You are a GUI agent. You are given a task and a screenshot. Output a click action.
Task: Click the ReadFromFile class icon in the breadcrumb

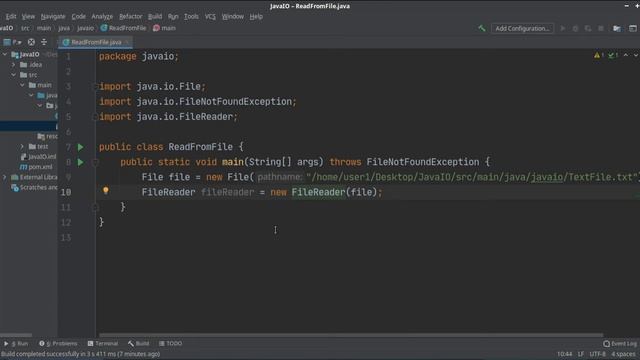[104, 28]
